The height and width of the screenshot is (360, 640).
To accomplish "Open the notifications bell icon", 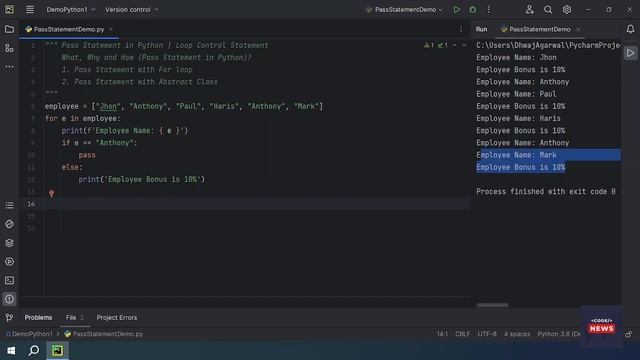I will click(631, 29).
